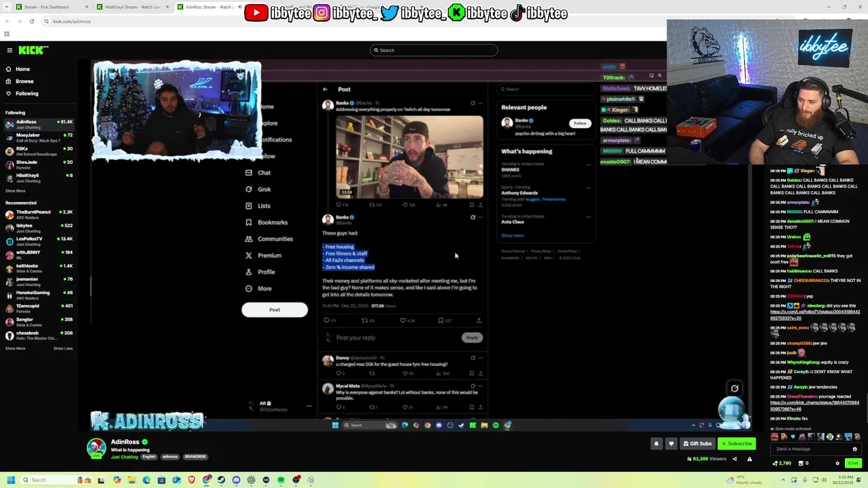Click AdinRoss channel avatar
Image resolution: width=868 pixels, height=488 pixels.
pyautogui.click(x=96, y=447)
